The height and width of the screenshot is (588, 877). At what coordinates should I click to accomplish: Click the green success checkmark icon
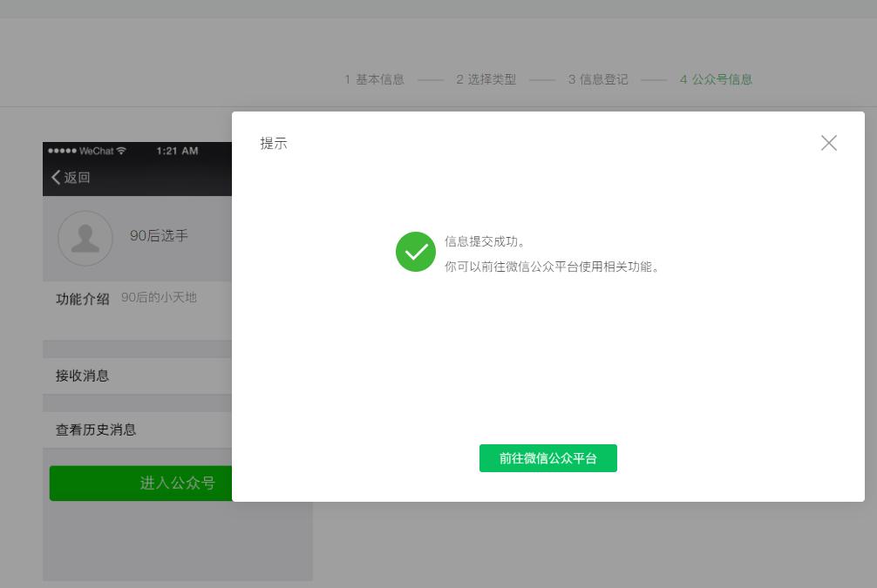click(x=416, y=252)
